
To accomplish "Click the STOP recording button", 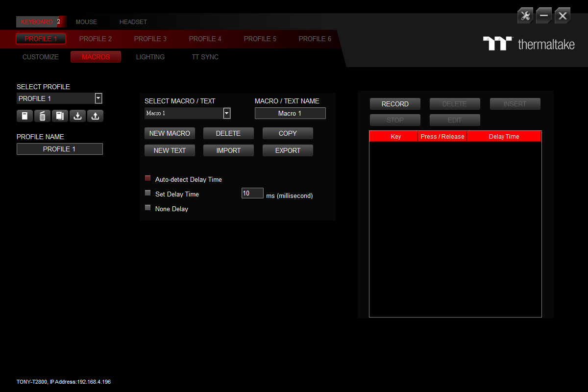I will click(395, 120).
